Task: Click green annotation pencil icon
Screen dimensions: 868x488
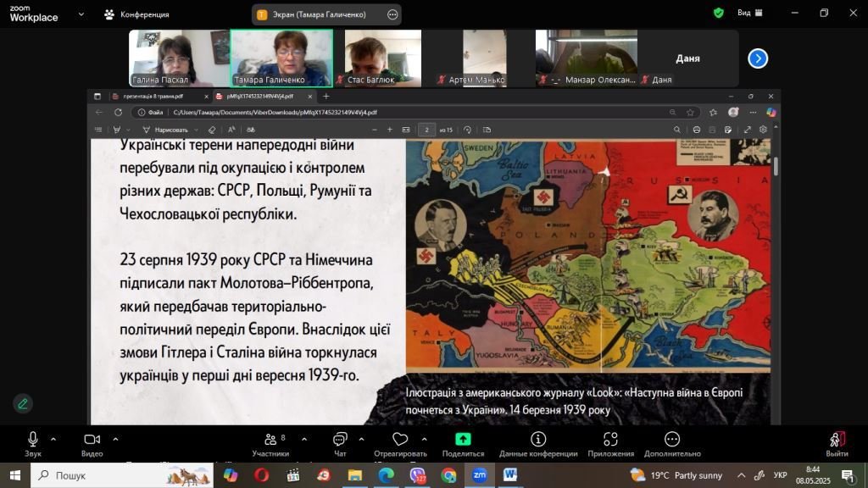Action: click(x=23, y=404)
